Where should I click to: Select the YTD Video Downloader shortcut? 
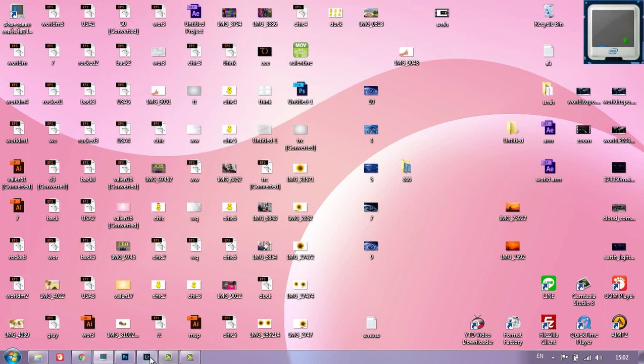pos(478,330)
